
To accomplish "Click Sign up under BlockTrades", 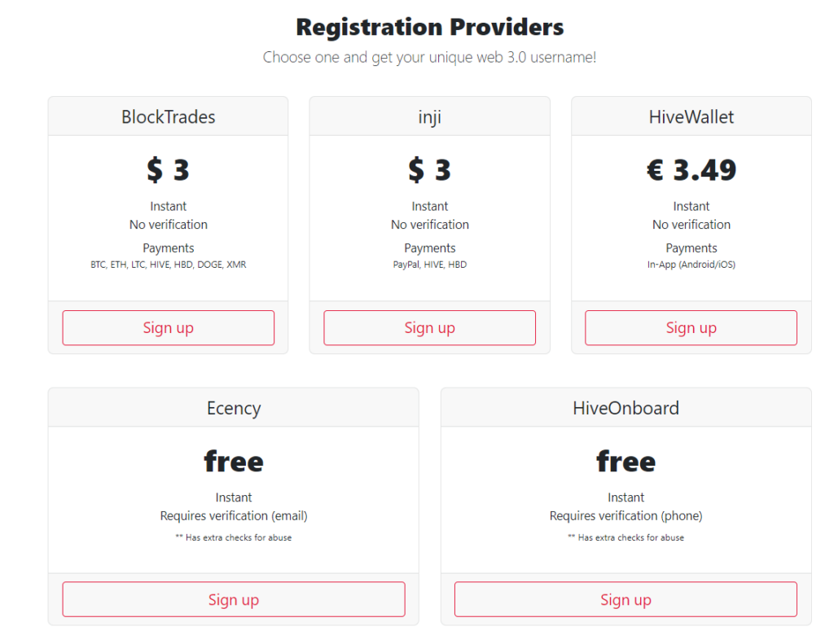I will (168, 328).
